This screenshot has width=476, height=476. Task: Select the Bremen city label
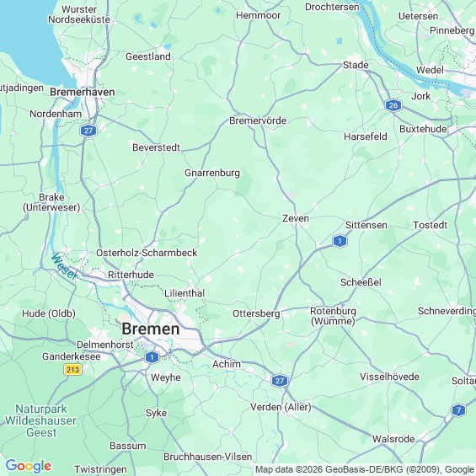pyautogui.click(x=151, y=329)
